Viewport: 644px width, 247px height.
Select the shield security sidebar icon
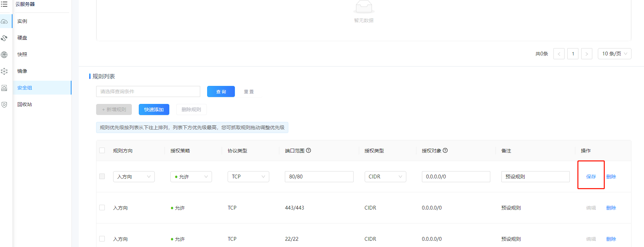pyautogui.click(x=4, y=105)
